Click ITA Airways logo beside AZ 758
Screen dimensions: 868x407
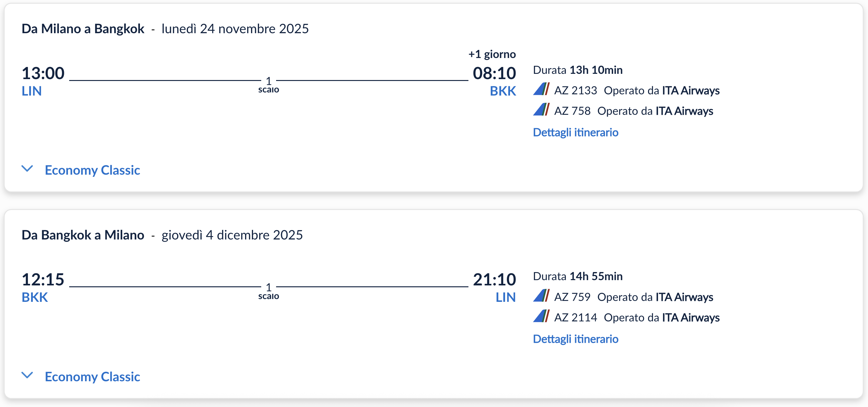[x=541, y=110]
